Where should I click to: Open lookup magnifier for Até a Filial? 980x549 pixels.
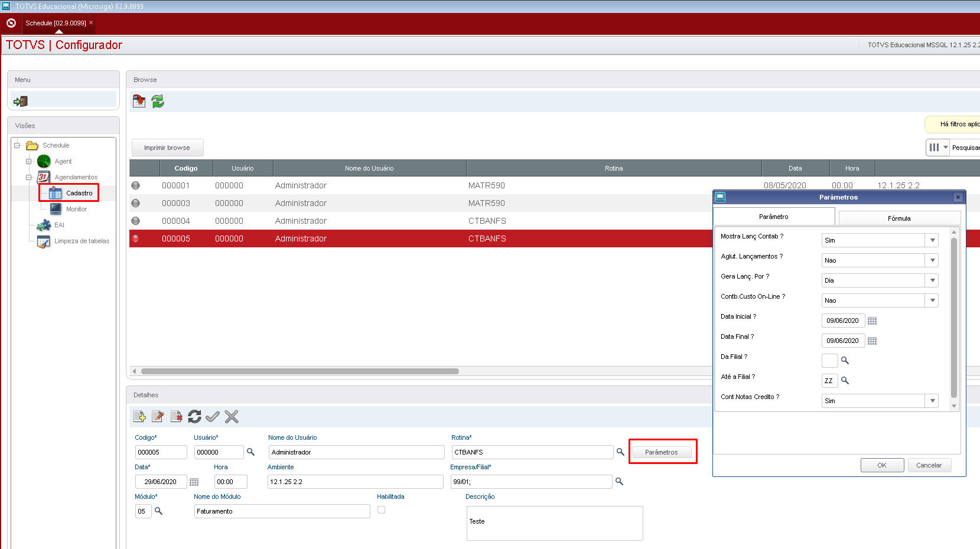845,381
